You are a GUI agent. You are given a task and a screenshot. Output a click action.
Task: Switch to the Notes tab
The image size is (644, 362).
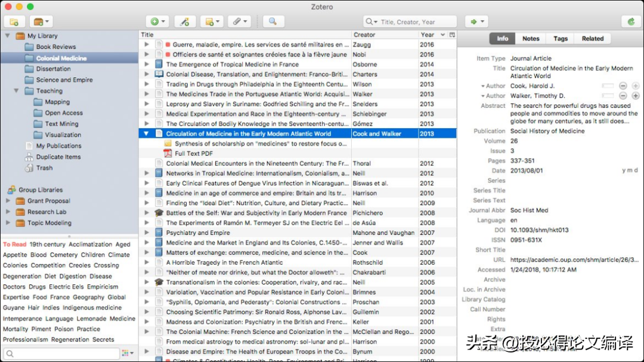click(x=531, y=39)
